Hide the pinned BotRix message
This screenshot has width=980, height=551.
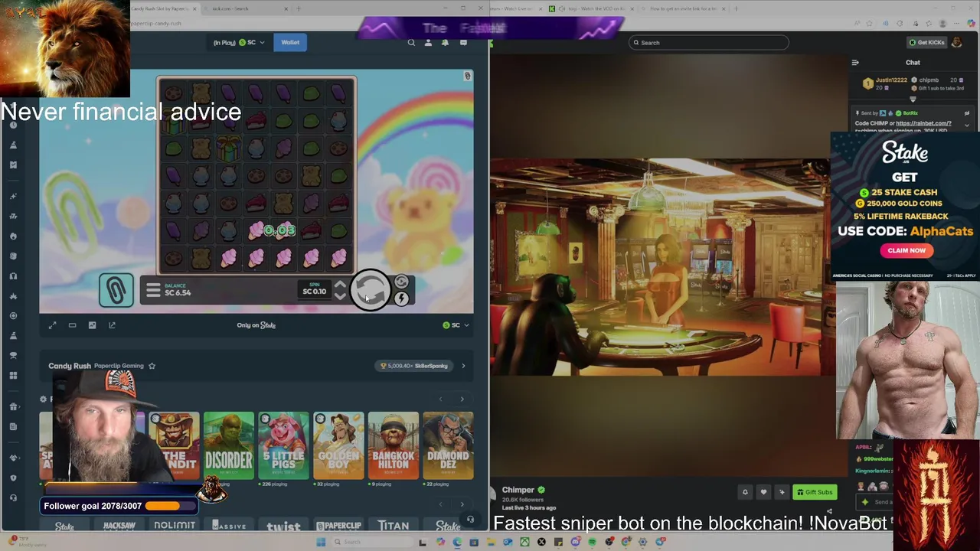(x=967, y=113)
